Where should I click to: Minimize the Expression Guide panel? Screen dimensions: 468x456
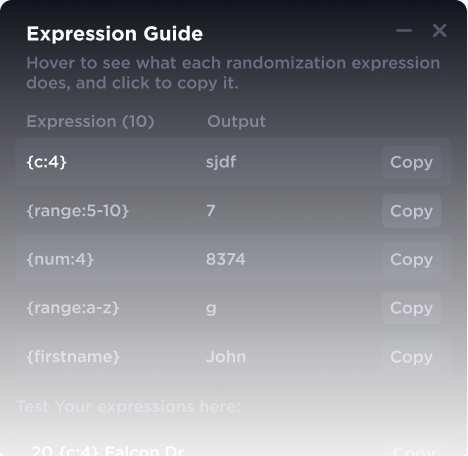(404, 31)
